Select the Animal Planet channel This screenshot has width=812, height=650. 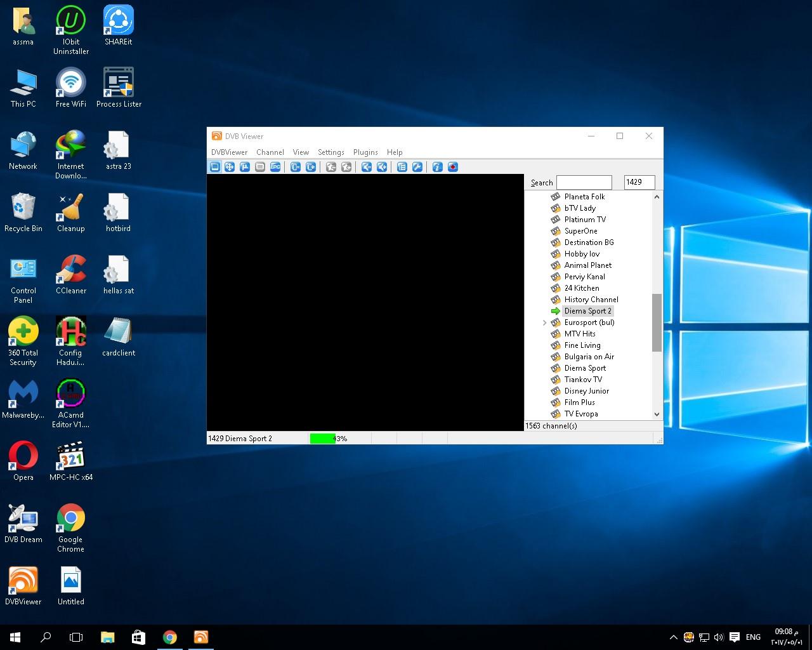588,265
